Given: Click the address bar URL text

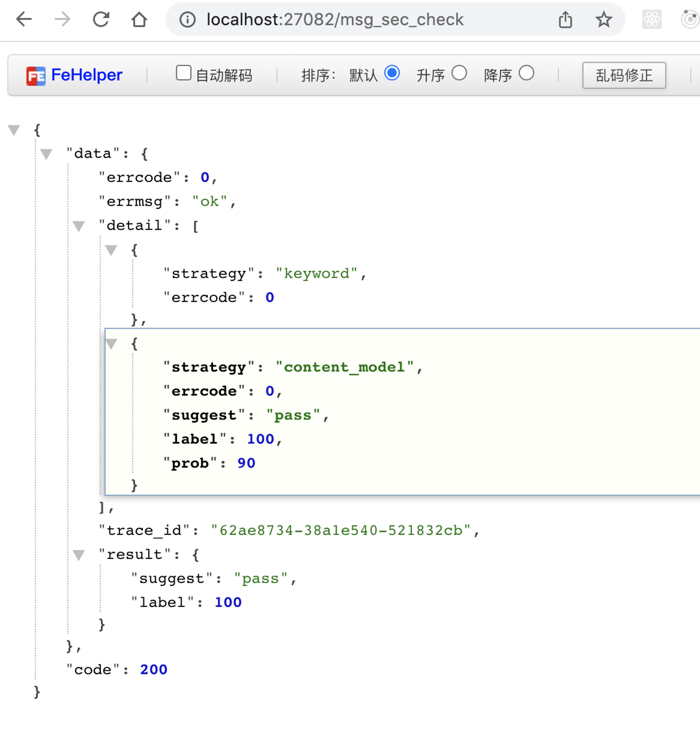Looking at the screenshot, I should point(335,20).
